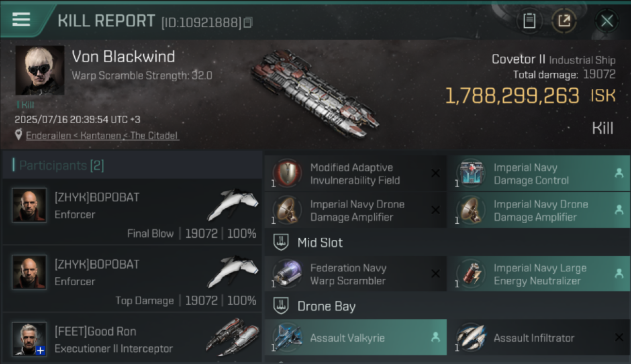631x364 pixels.
Task: Open Good Ron participant portrait
Action: [x=29, y=339]
